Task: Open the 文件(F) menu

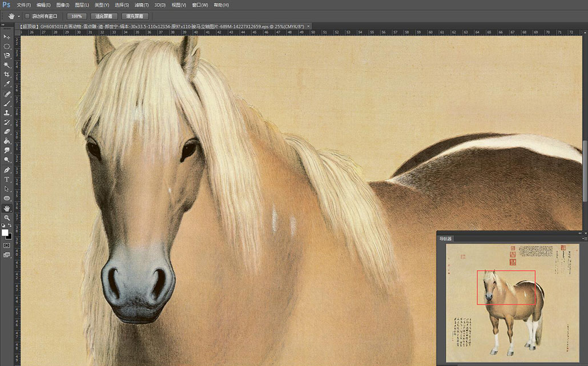Action: pos(23,5)
